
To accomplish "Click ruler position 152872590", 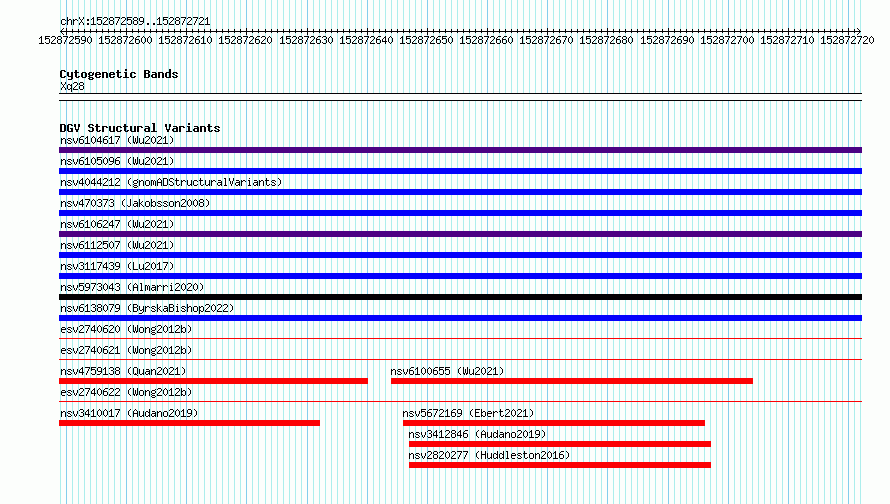I will coord(65,40).
